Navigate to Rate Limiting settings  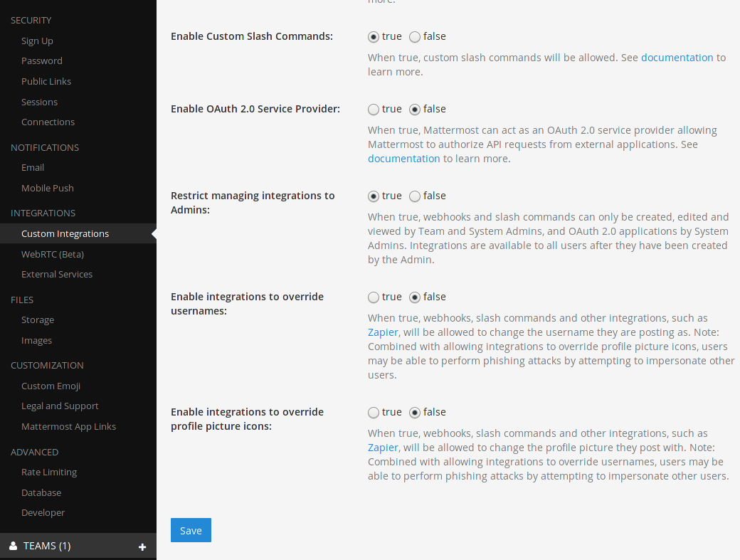(49, 472)
